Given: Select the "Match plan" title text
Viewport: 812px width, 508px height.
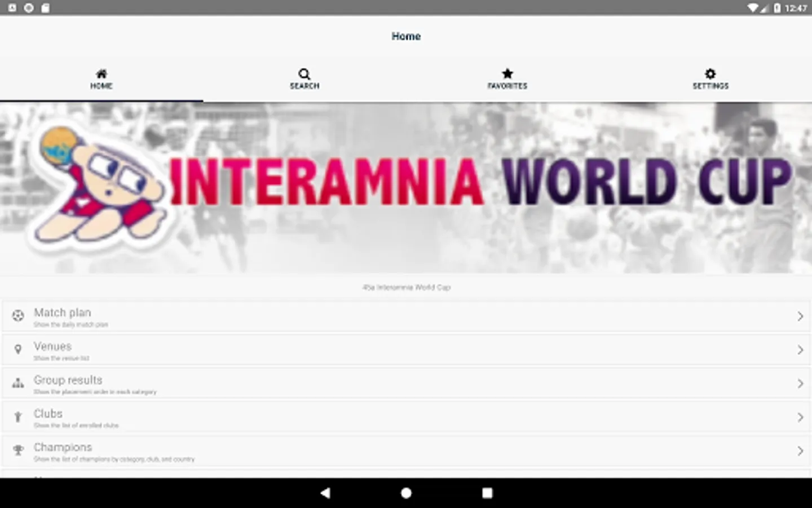Looking at the screenshot, I should click(x=62, y=313).
